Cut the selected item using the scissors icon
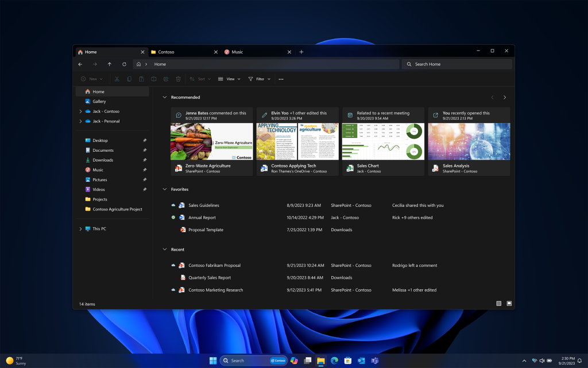 (117, 79)
